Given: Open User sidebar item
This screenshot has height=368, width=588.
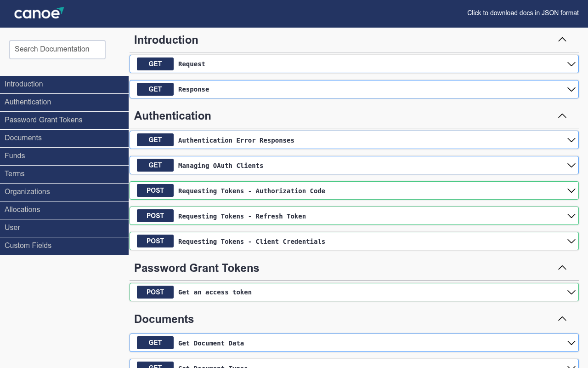Looking at the screenshot, I should pos(64,228).
